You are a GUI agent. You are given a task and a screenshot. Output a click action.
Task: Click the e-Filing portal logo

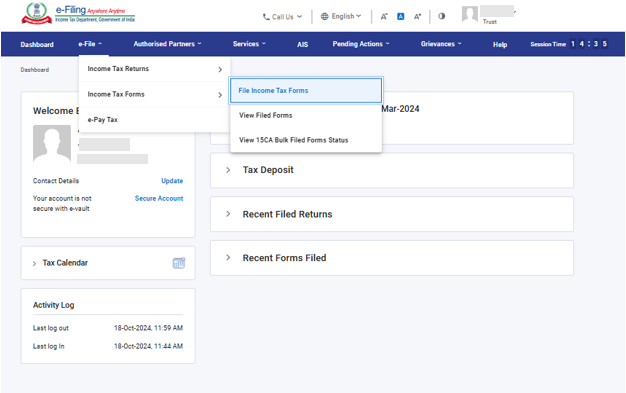tap(78, 14)
